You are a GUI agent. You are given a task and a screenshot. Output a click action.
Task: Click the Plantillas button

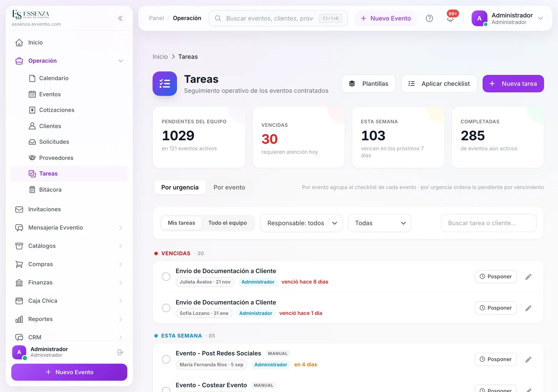click(x=368, y=84)
